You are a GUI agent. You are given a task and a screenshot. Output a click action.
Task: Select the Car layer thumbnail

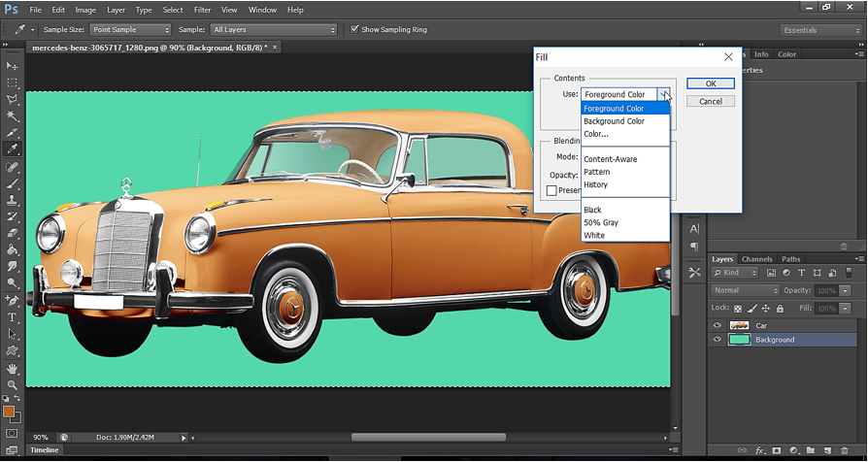point(739,325)
